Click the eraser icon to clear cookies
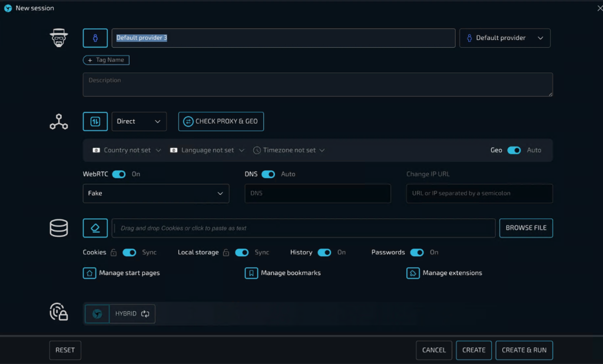 coord(95,228)
